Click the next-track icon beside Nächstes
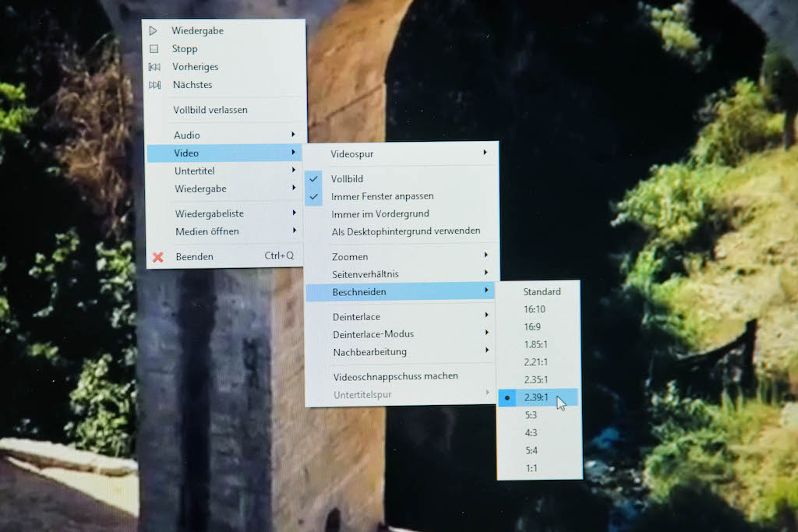Image resolution: width=798 pixels, height=532 pixels. point(155,85)
